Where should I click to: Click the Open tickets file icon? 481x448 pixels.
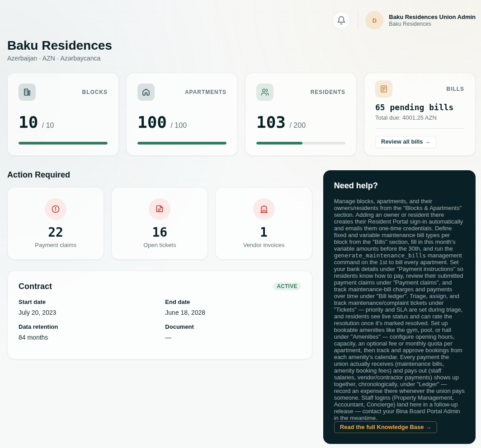tap(160, 209)
